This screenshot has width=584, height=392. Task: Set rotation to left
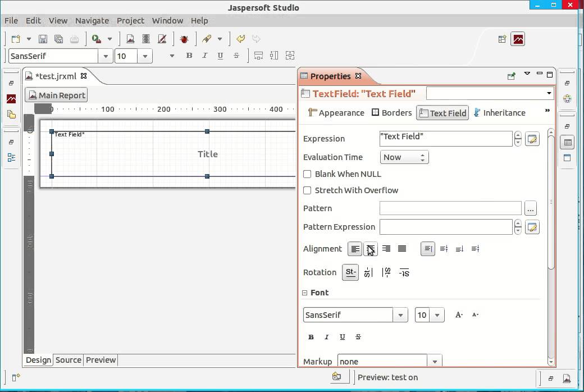(x=368, y=272)
